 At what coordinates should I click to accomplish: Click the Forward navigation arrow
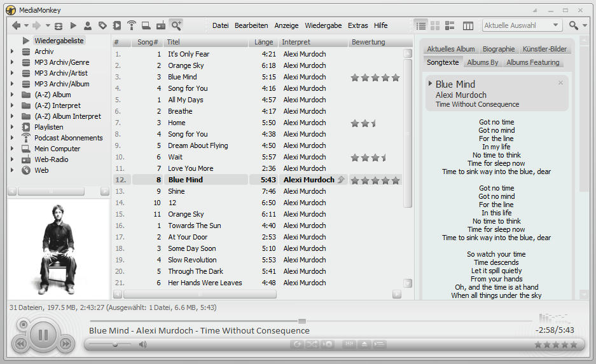[36, 25]
